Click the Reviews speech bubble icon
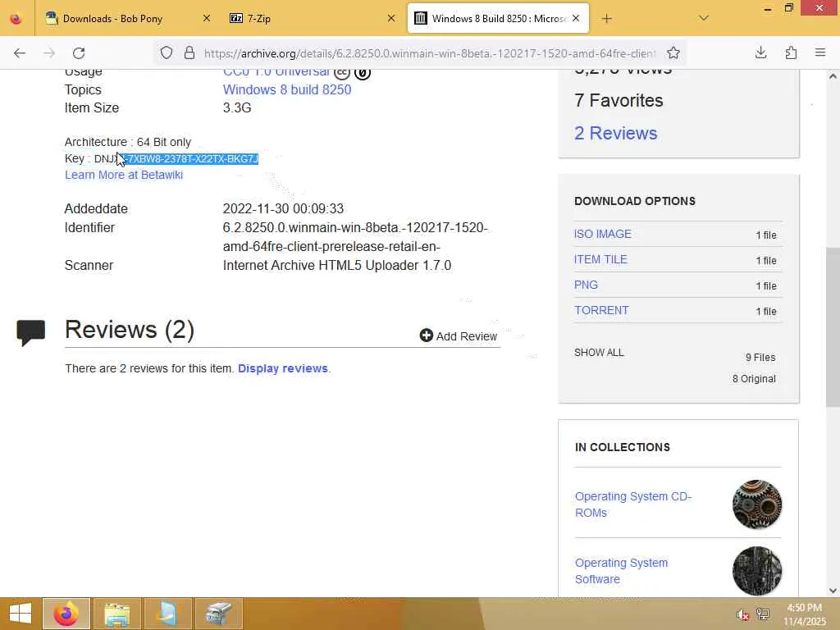840x630 pixels. (x=31, y=332)
